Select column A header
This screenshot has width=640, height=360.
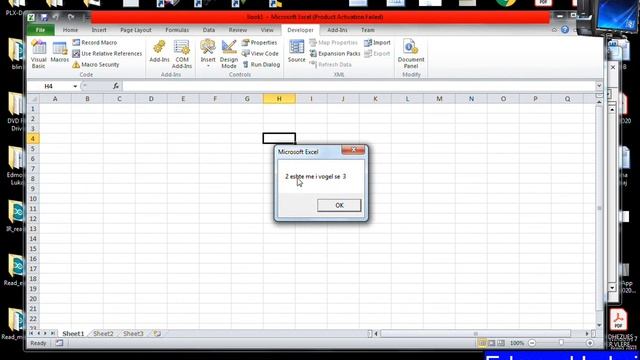click(x=55, y=99)
